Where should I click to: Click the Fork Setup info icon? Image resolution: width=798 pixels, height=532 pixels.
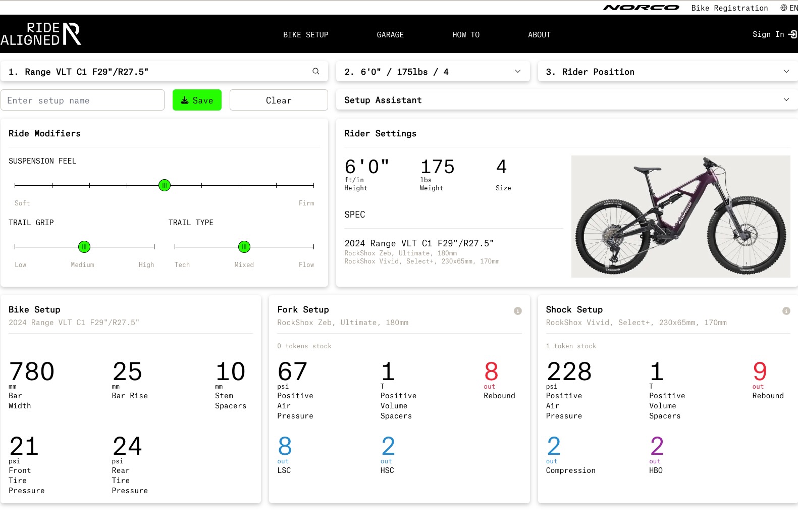(518, 311)
